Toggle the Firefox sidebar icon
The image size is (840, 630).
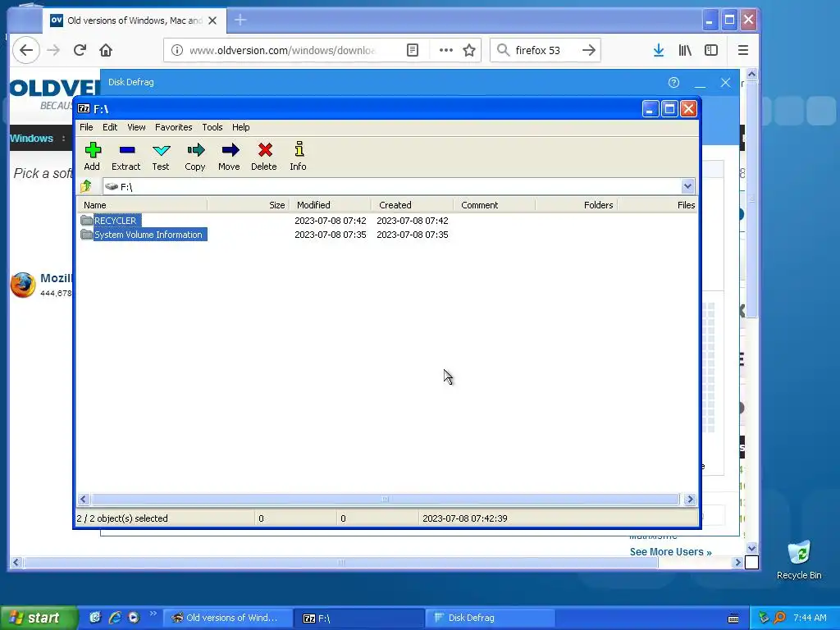(x=711, y=50)
